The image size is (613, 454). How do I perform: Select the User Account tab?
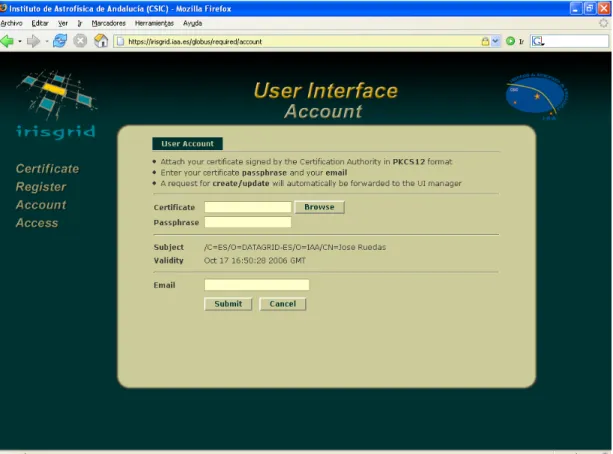(x=187, y=144)
